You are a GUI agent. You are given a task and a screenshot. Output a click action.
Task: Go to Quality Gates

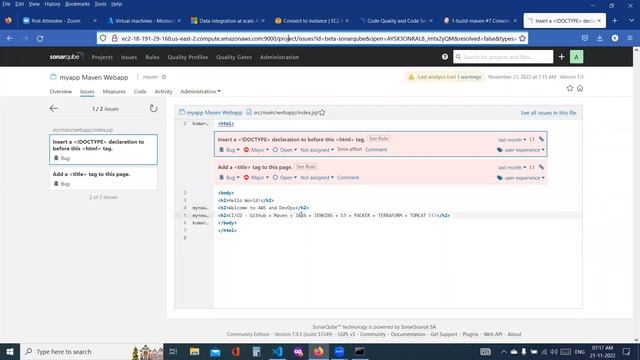tap(234, 57)
